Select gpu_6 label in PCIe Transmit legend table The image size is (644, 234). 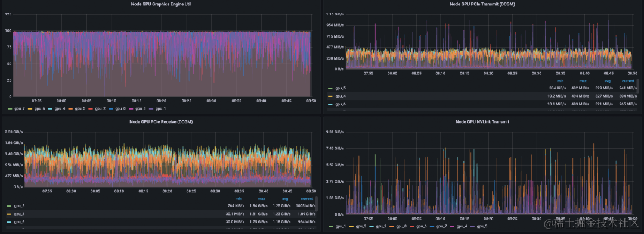340,104
